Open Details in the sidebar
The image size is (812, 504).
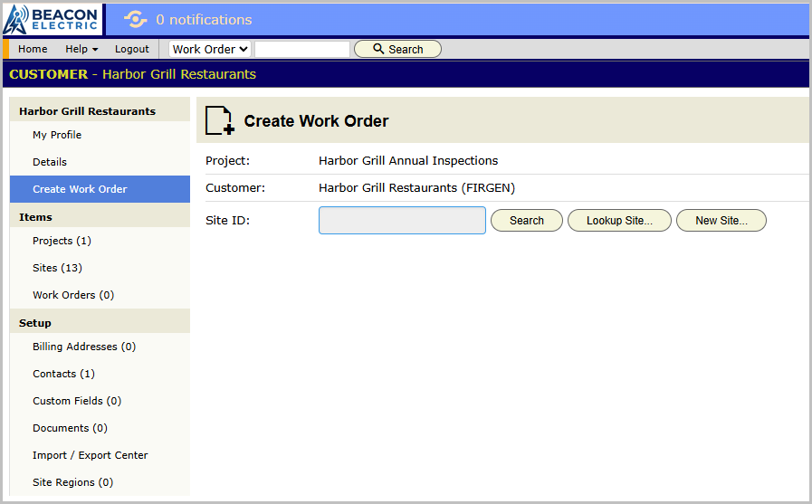(x=100, y=162)
